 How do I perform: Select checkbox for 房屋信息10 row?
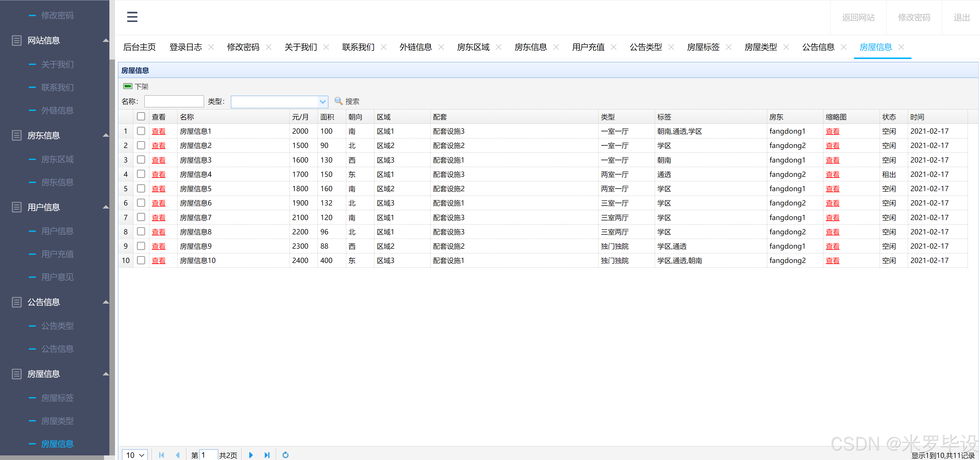point(141,260)
